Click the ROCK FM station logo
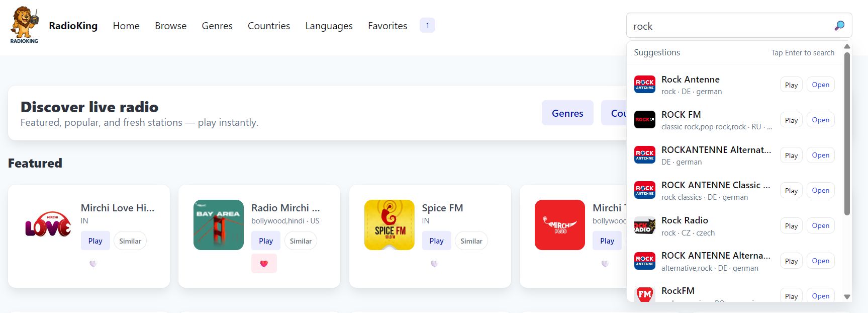 click(x=644, y=120)
